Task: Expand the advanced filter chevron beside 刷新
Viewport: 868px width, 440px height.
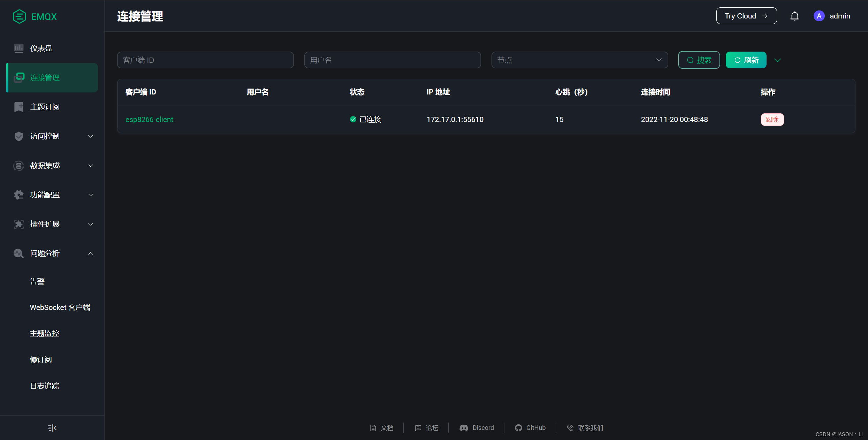Action: 778,60
